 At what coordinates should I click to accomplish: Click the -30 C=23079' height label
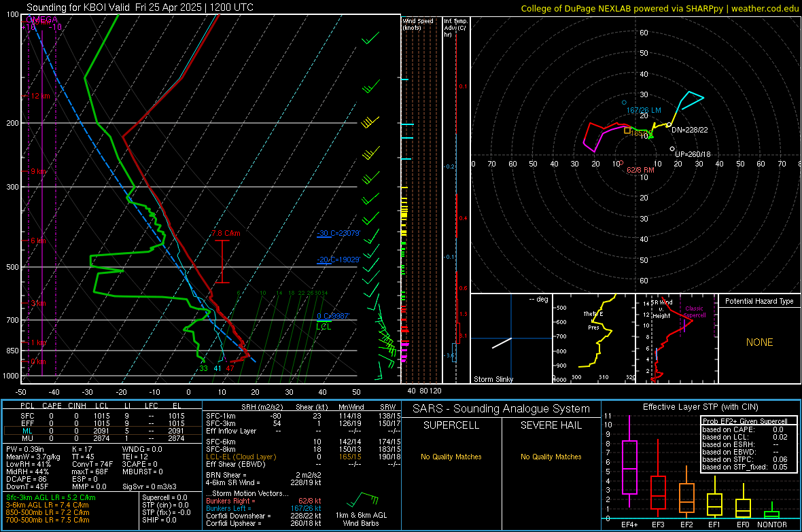[x=338, y=233]
